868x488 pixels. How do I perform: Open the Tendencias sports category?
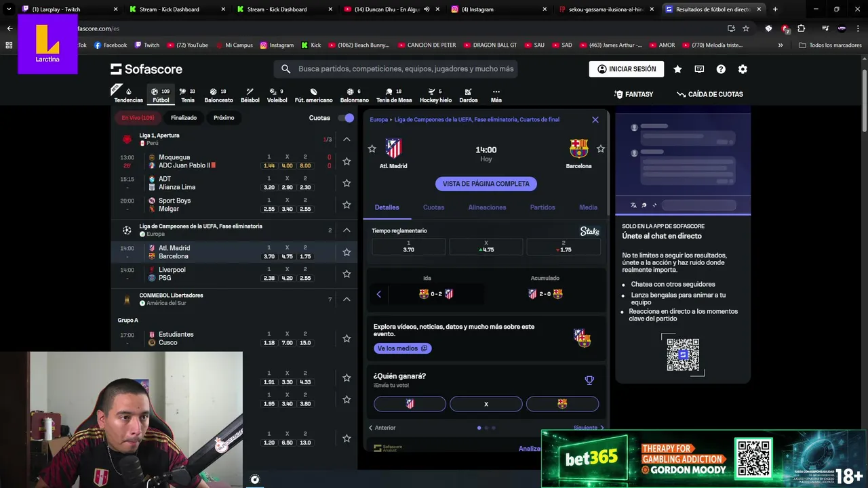(x=128, y=95)
